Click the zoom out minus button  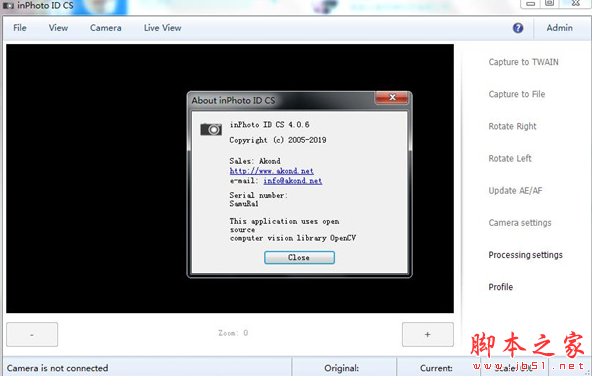coord(32,334)
